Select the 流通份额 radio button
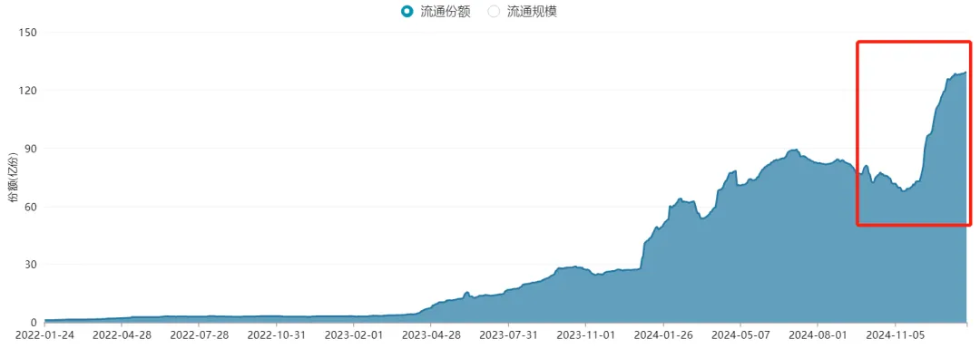This screenshot has height=349, width=980. point(407,11)
